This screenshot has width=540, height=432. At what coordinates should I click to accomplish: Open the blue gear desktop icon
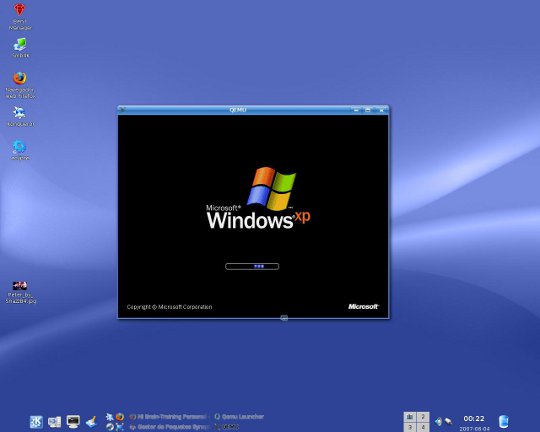click(19, 146)
